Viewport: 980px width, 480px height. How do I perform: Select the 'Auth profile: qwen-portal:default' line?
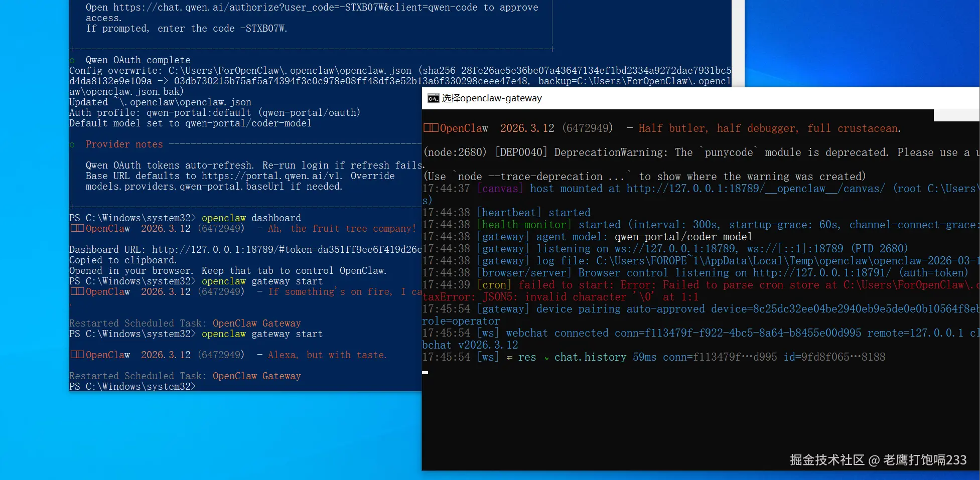pos(215,113)
